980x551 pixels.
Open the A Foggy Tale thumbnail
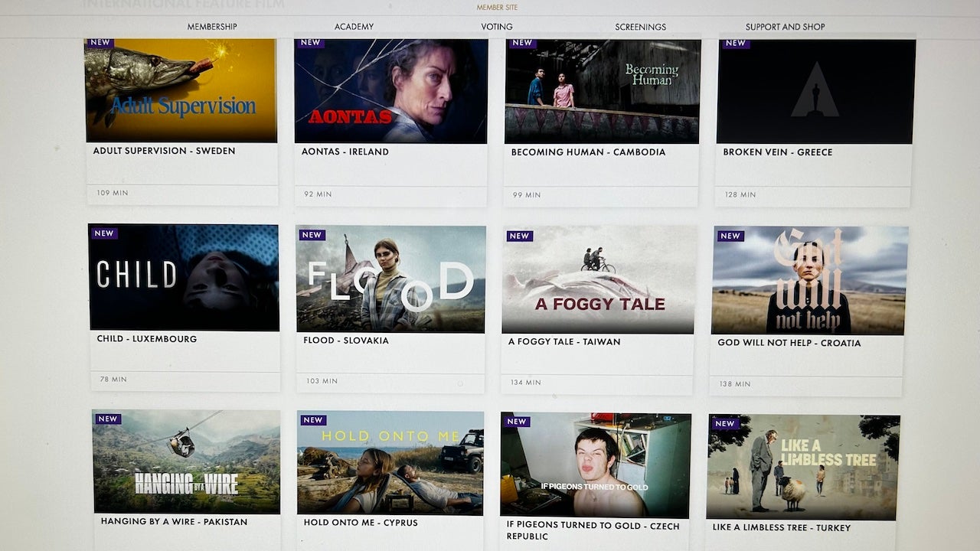tap(599, 280)
